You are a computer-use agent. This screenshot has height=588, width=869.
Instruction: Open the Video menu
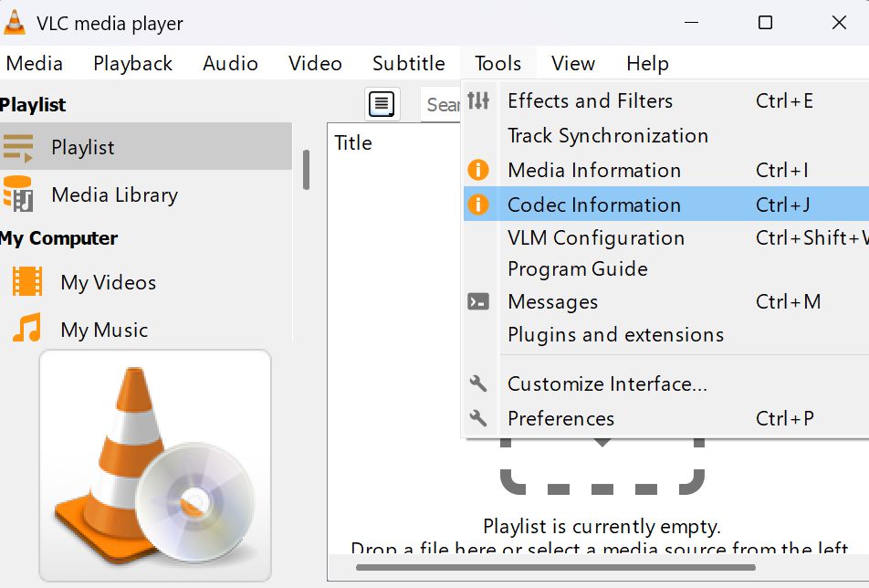tap(315, 63)
